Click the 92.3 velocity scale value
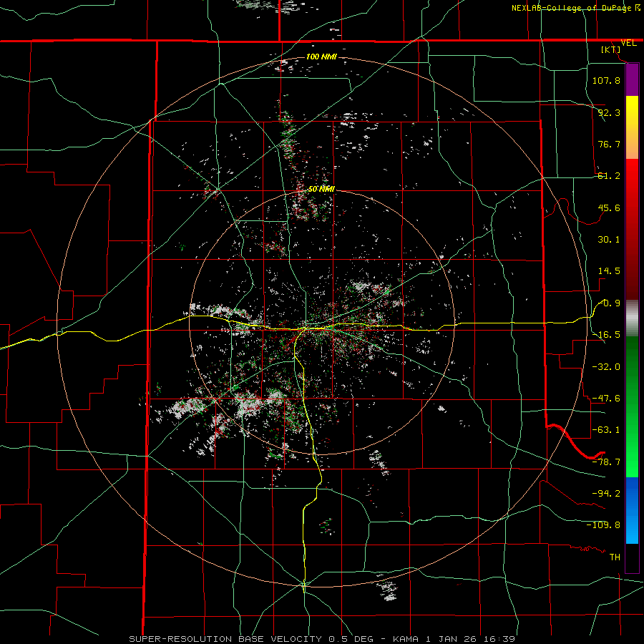The height and width of the screenshot is (644, 644). [609, 112]
